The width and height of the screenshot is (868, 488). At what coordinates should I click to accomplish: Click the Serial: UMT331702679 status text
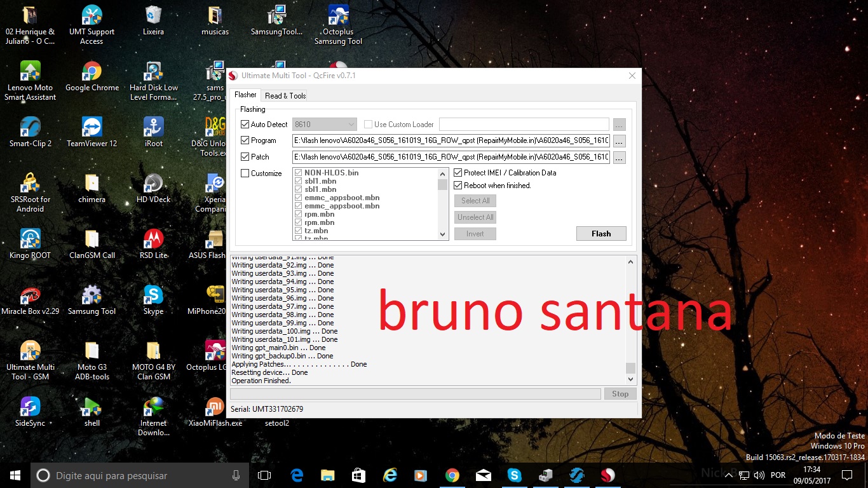267,409
